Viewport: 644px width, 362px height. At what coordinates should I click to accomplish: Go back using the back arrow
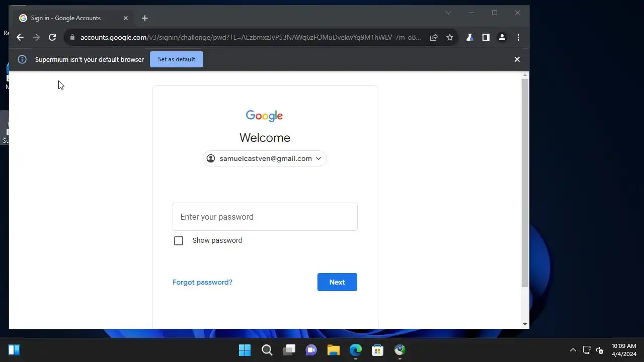(20, 37)
